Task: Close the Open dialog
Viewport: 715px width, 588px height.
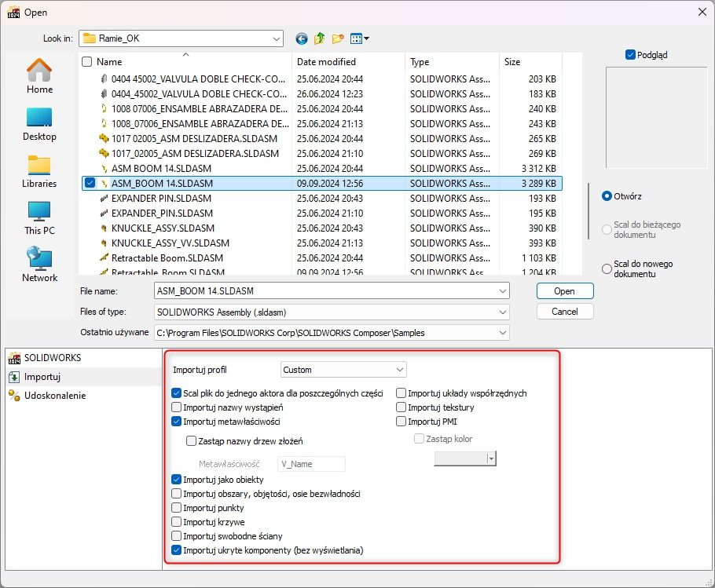Action: tap(702, 13)
